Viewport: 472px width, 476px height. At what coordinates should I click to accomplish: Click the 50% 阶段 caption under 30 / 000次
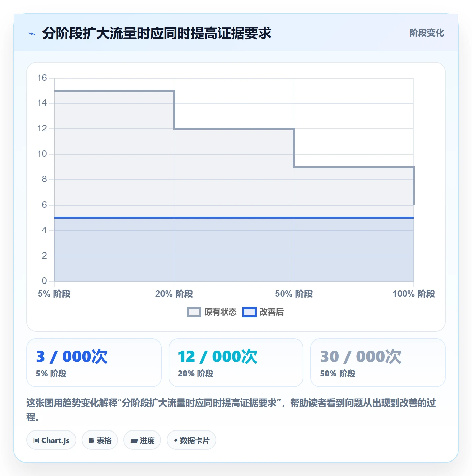pos(338,374)
